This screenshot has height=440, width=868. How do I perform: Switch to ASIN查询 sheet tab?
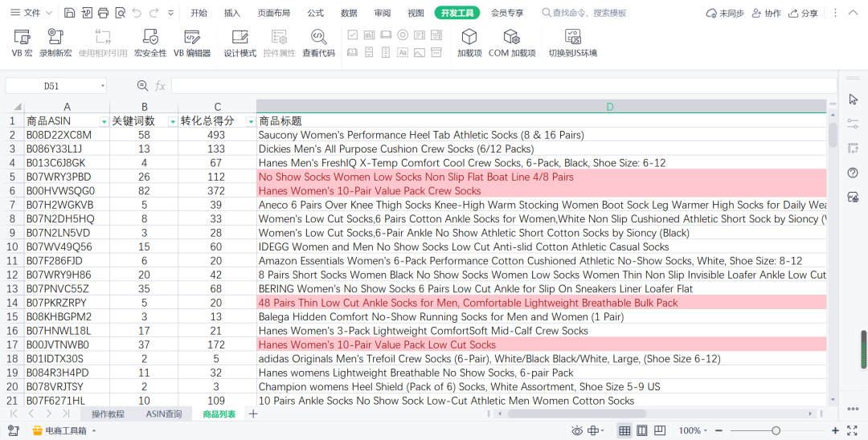click(163, 414)
